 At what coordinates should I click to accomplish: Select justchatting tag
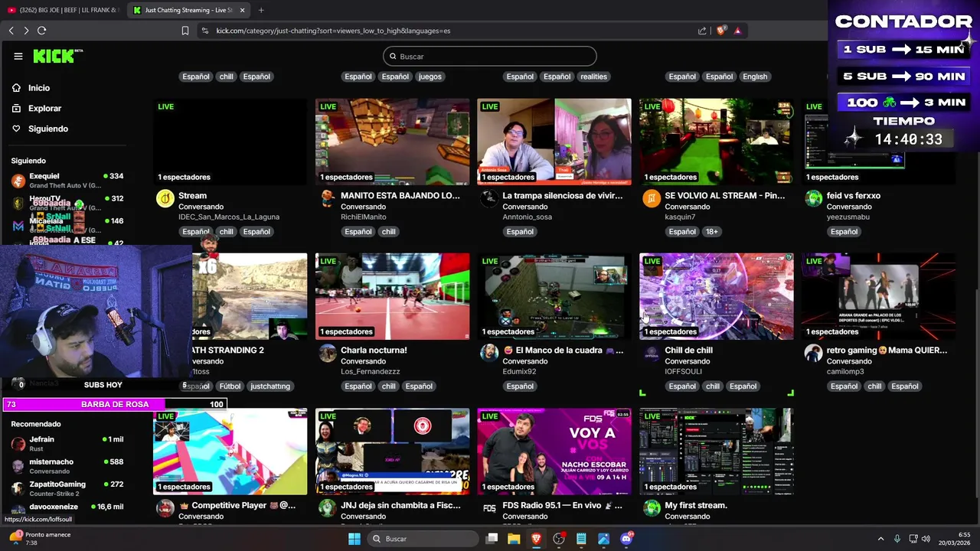[270, 386]
